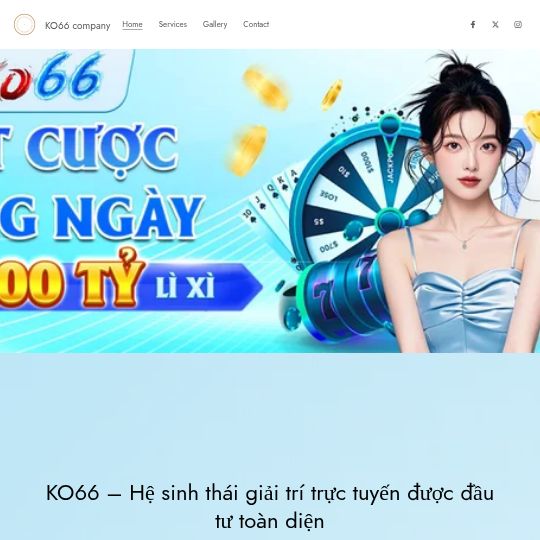
Task: Click the KO66 – Hệ sinh thái heading
Action: (270, 507)
